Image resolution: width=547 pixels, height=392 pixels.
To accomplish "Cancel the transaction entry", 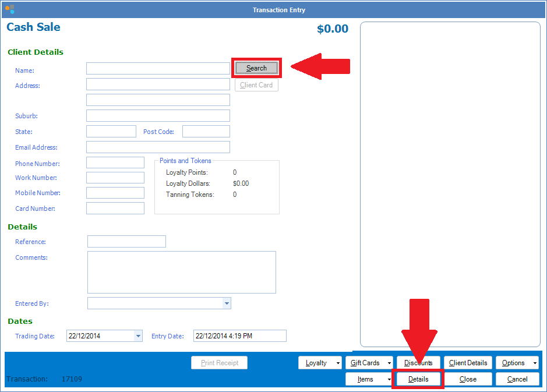I will coord(517,379).
